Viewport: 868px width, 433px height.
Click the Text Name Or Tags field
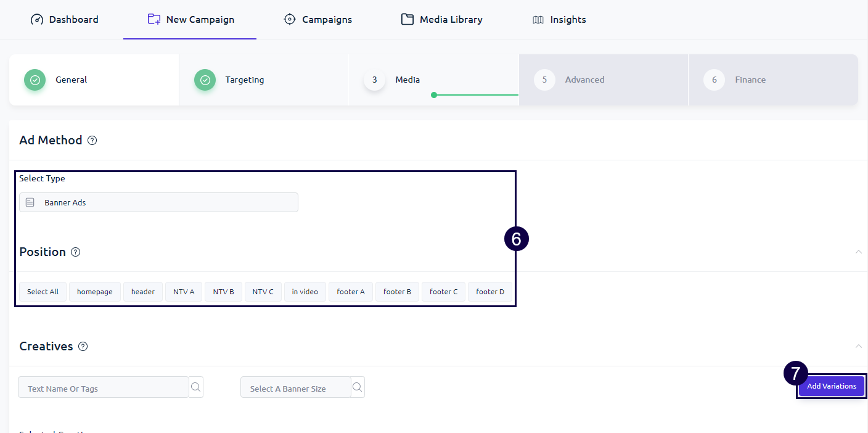[x=103, y=388]
